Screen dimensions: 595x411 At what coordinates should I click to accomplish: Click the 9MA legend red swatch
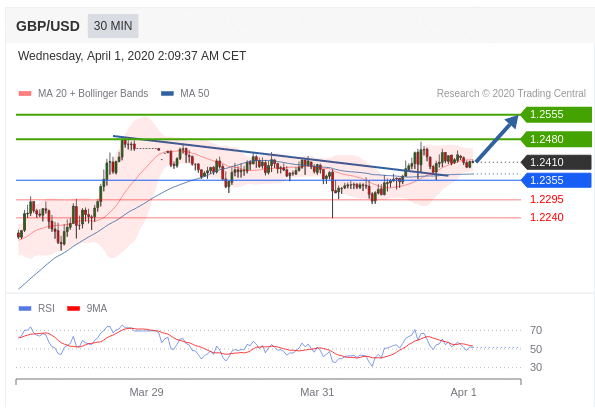click(x=73, y=309)
